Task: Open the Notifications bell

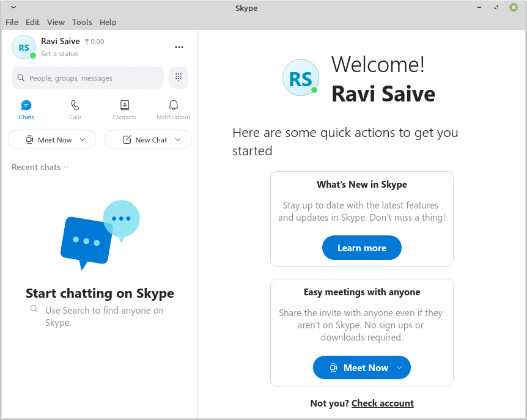Action: click(x=174, y=109)
